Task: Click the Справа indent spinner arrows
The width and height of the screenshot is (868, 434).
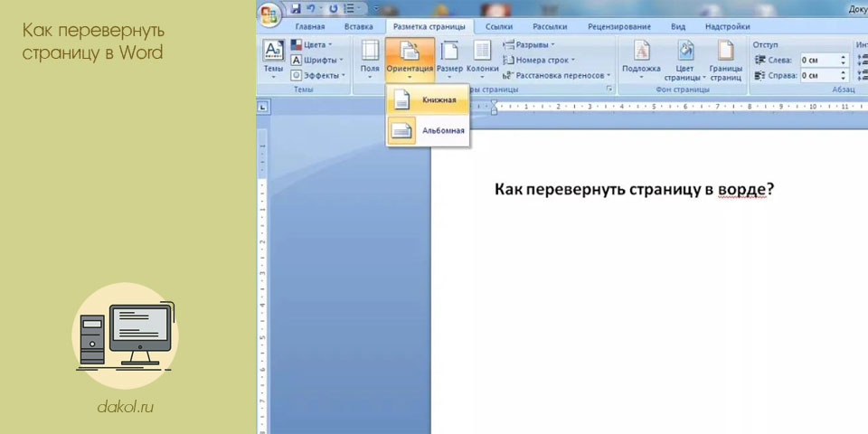Action: 844,75
